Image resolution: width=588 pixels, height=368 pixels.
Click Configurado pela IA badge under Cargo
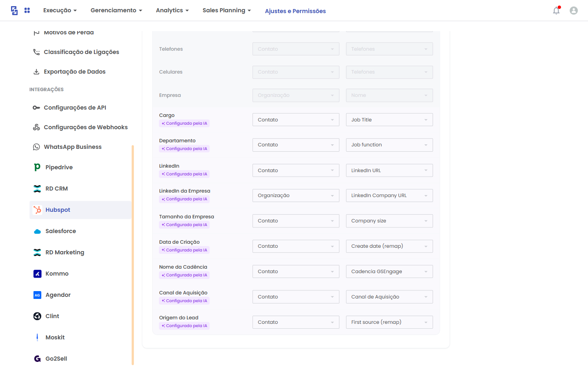[184, 123]
